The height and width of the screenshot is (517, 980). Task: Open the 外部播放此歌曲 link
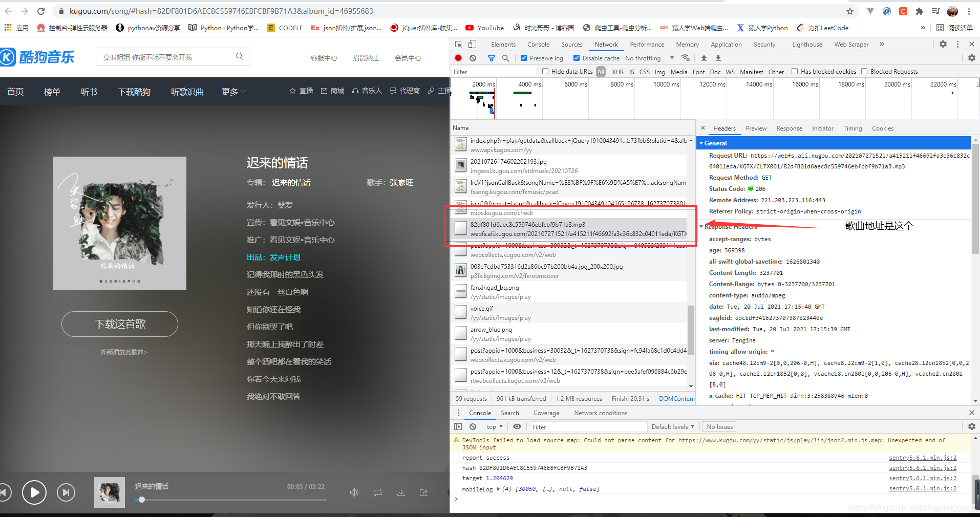click(124, 352)
